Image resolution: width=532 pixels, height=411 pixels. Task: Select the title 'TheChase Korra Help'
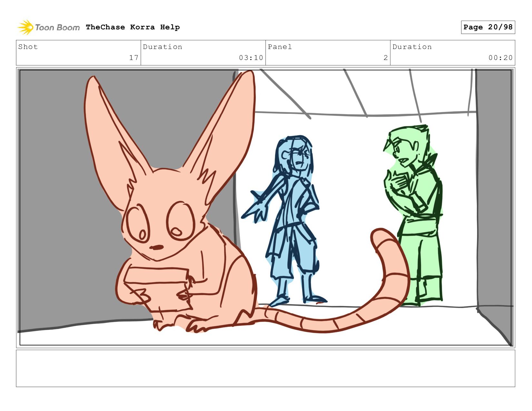(133, 27)
